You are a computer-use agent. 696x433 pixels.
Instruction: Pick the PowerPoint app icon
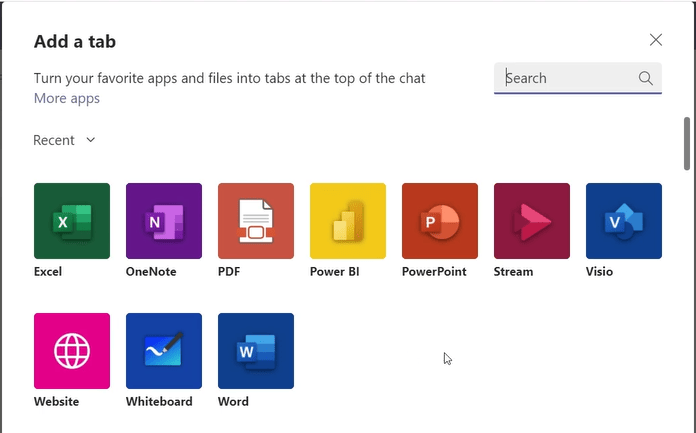click(x=440, y=221)
